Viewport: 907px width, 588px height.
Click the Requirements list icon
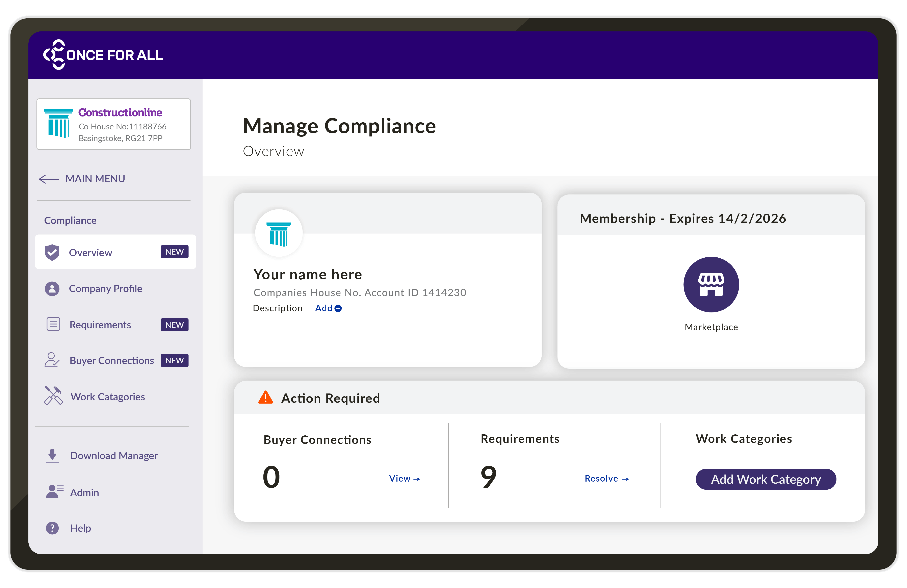point(53,324)
